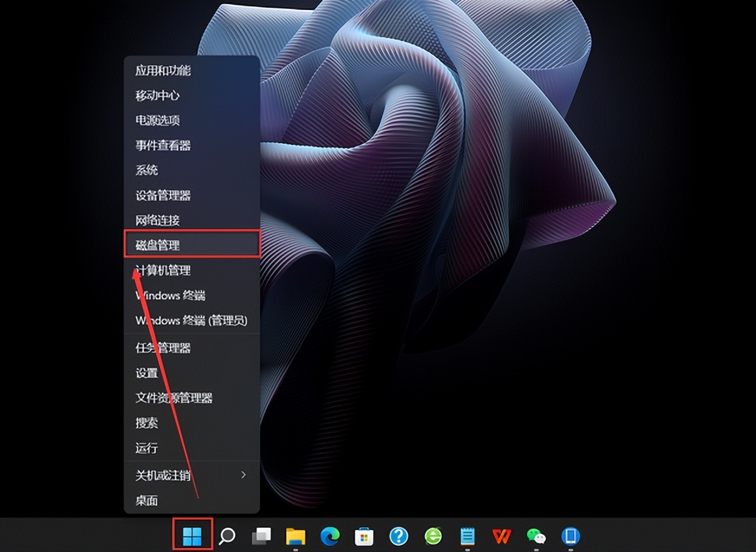Open Phone Link from the taskbar
Image resolution: width=756 pixels, height=552 pixels.
click(x=570, y=537)
